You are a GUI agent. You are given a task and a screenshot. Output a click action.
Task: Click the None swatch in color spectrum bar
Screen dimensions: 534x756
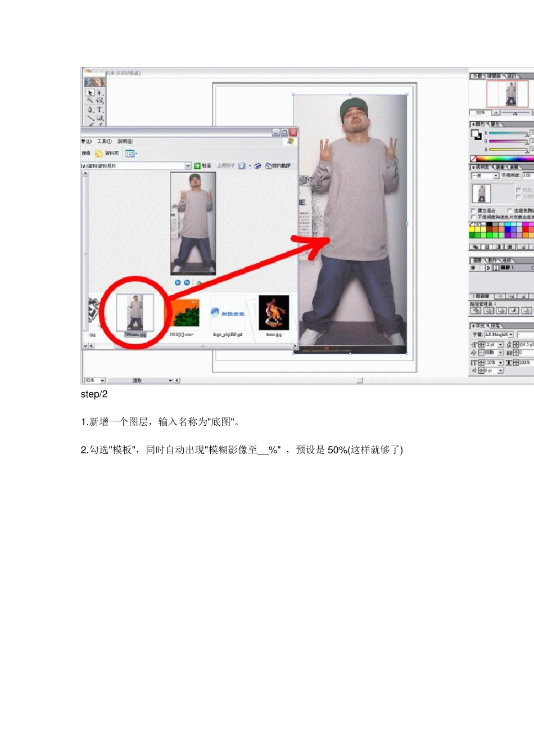click(x=473, y=159)
